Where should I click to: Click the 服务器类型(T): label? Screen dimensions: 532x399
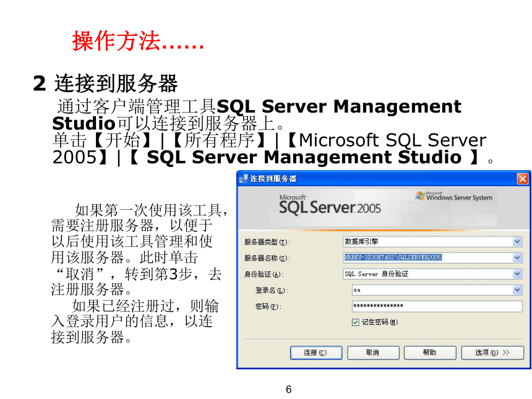[x=267, y=242]
